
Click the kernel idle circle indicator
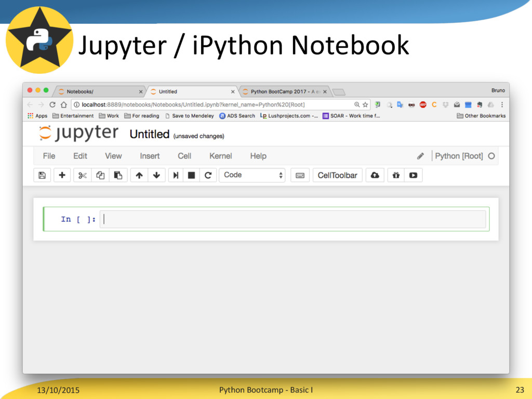[491, 156]
